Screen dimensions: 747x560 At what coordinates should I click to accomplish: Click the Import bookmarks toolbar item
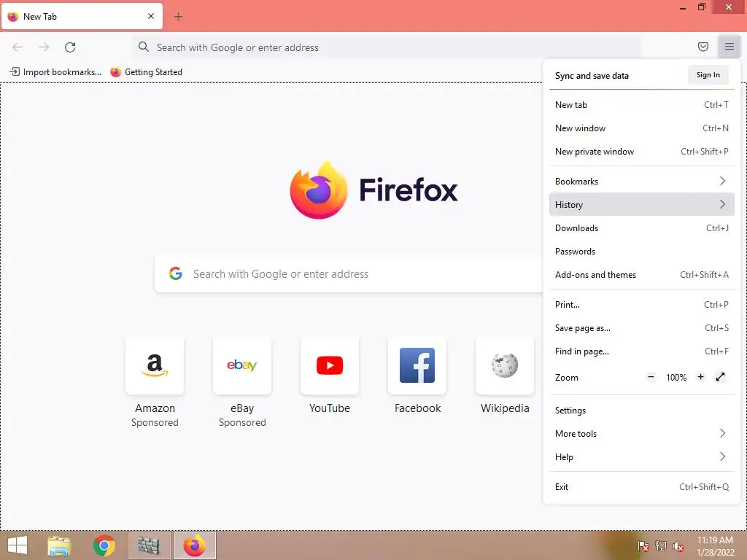click(x=55, y=72)
